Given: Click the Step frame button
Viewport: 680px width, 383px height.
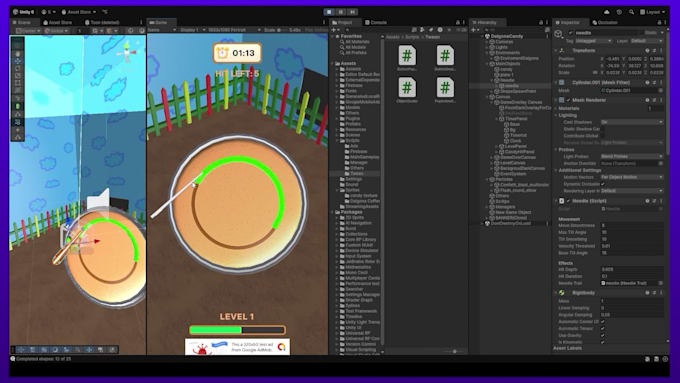Looking at the screenshot, I should coord(353,12).
